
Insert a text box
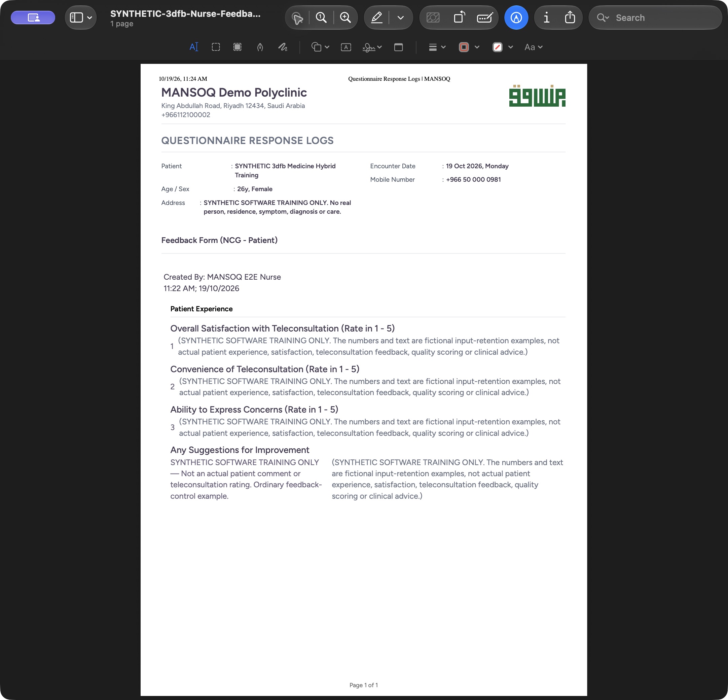point(346,47)
